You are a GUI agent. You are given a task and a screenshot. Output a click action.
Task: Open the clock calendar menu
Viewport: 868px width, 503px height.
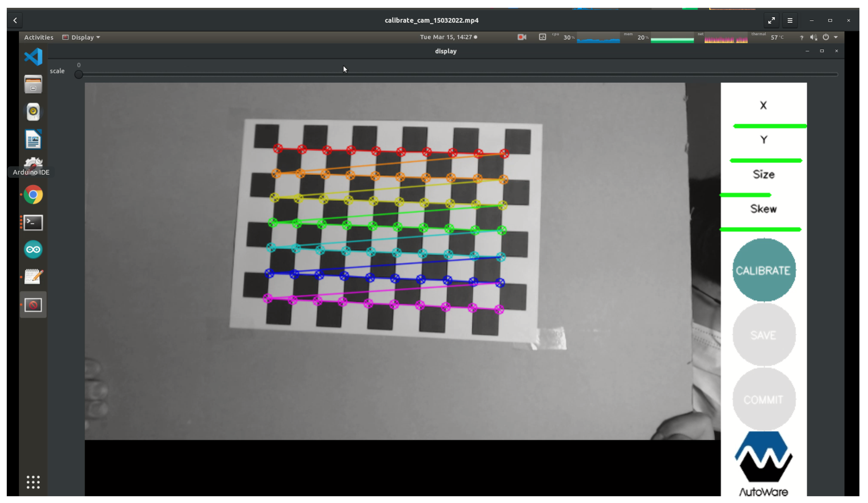tap(448, 37)
